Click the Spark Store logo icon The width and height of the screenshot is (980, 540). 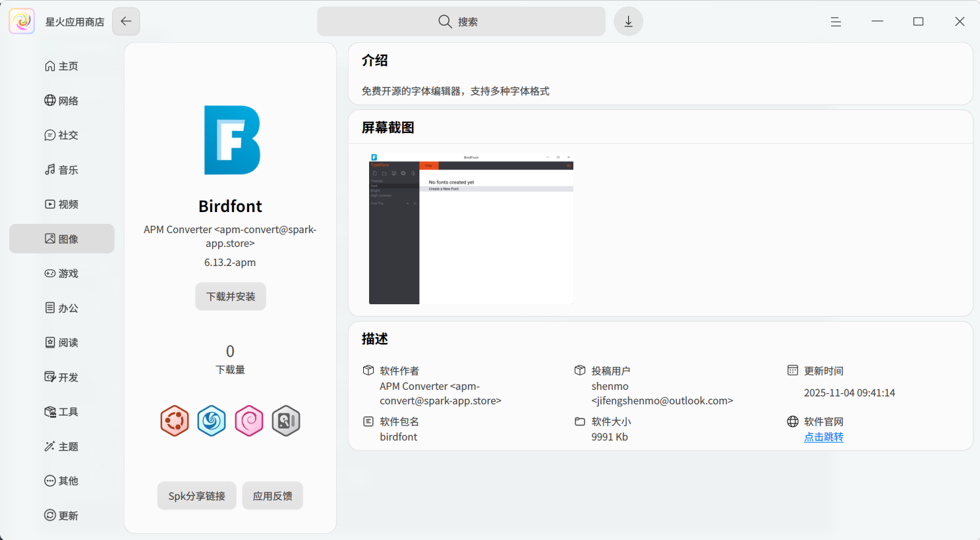[x=22, y=21]
